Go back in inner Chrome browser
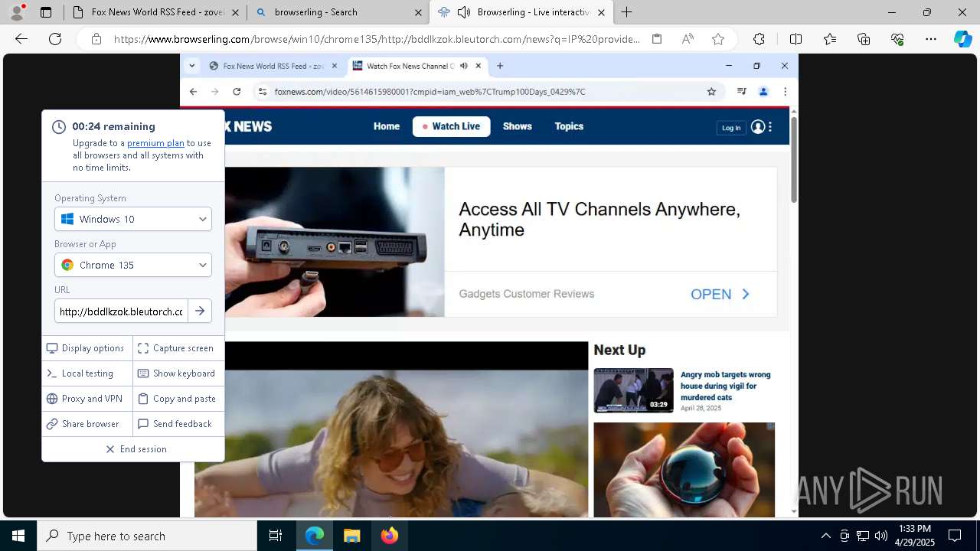 point(193,92)
